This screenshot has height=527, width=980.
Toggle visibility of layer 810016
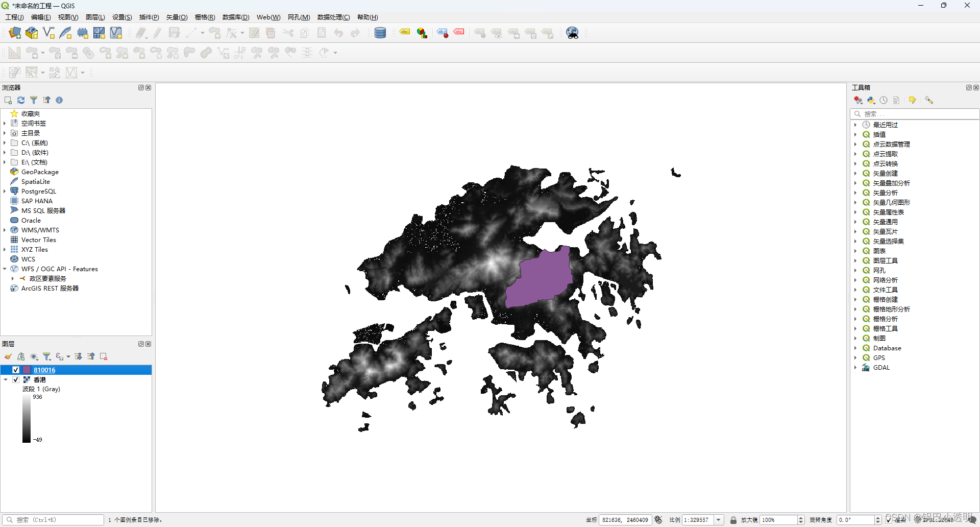[16, 370]
